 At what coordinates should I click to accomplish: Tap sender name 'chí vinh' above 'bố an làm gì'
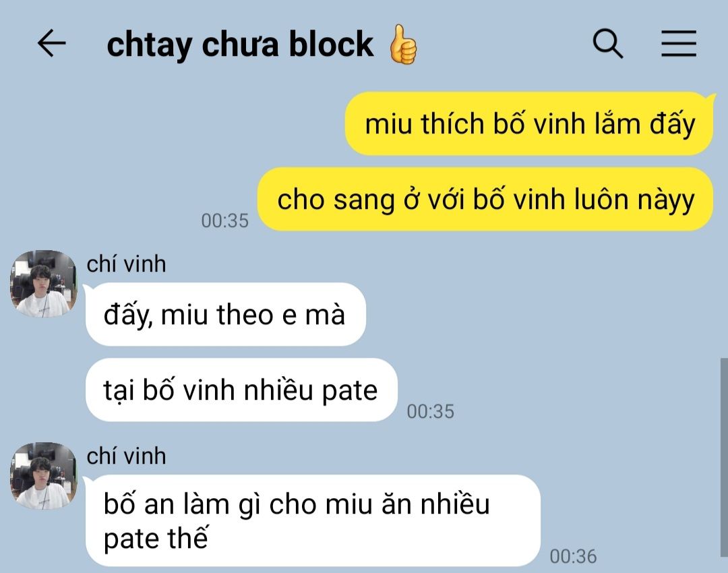[126, 456]
